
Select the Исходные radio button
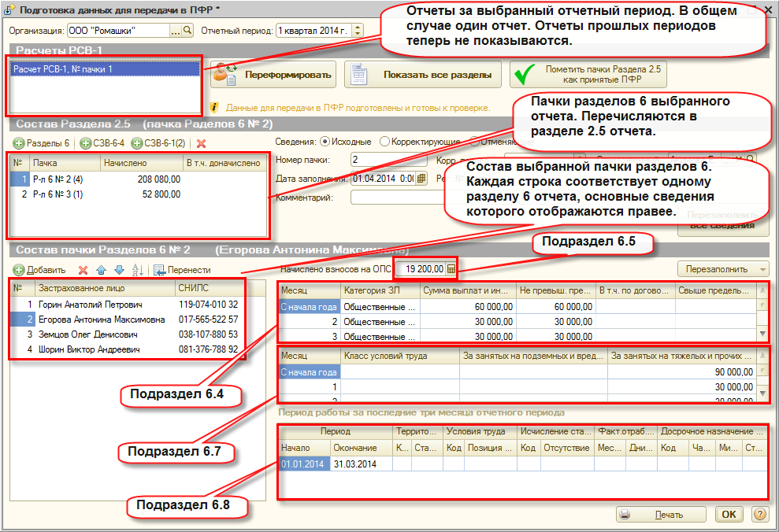325,142
